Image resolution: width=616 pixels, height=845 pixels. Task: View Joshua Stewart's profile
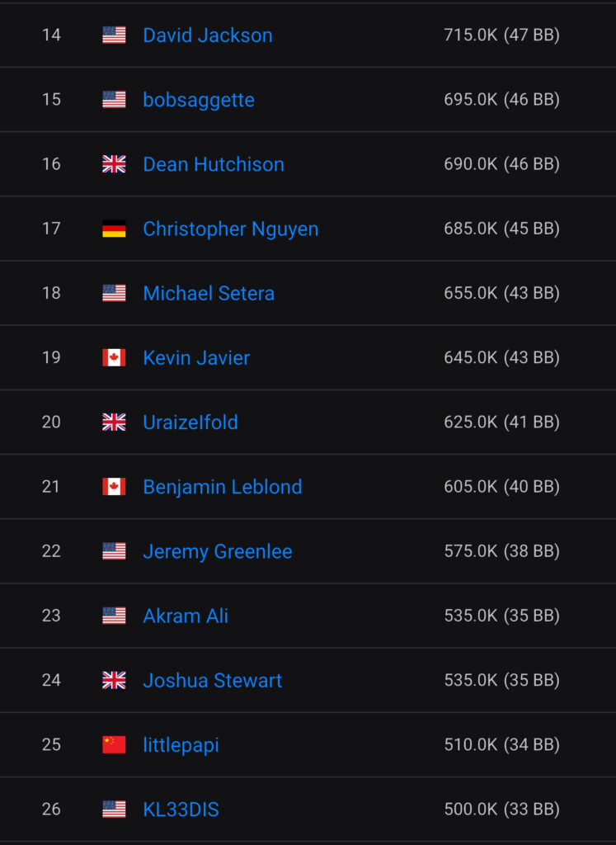212,680
